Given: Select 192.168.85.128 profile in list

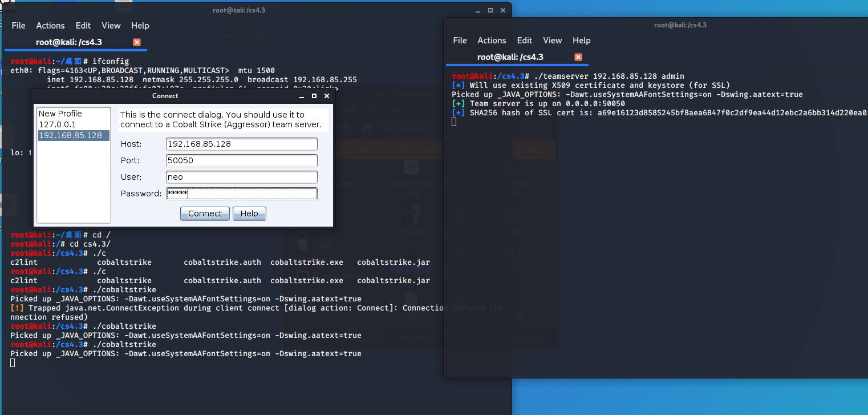Looking at the screenshot, I should click(x=74, y=135).
